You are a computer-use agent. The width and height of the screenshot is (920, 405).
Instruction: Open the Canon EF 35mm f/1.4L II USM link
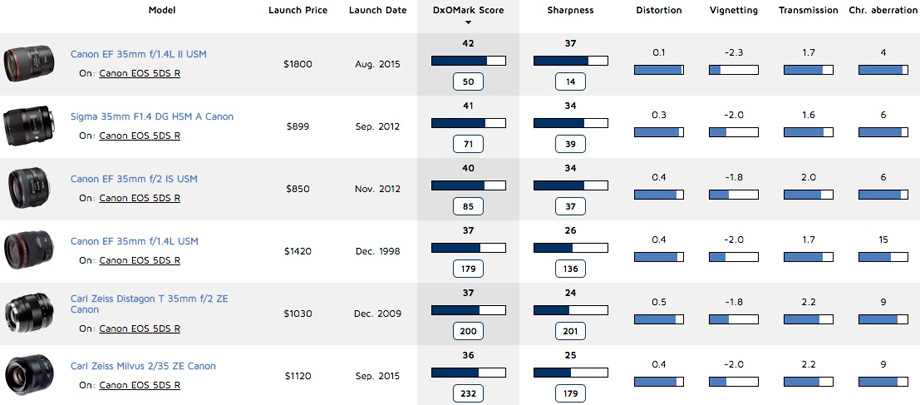(139, 54)
